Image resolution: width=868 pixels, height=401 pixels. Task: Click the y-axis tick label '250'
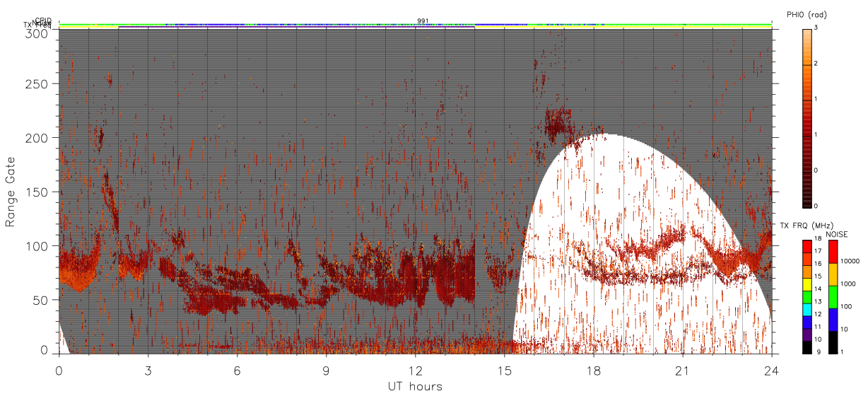pos(37,83)
